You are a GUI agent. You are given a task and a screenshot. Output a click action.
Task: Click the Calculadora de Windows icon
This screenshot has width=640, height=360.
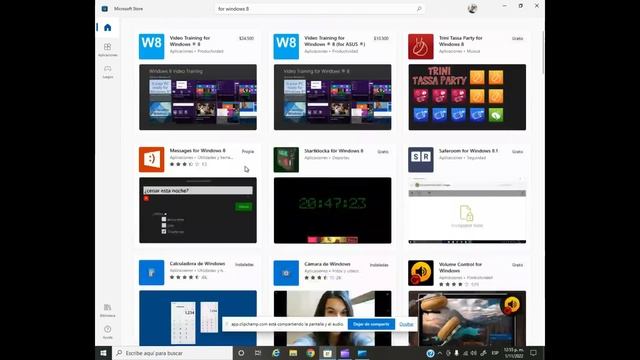click(x=151, y=273)
